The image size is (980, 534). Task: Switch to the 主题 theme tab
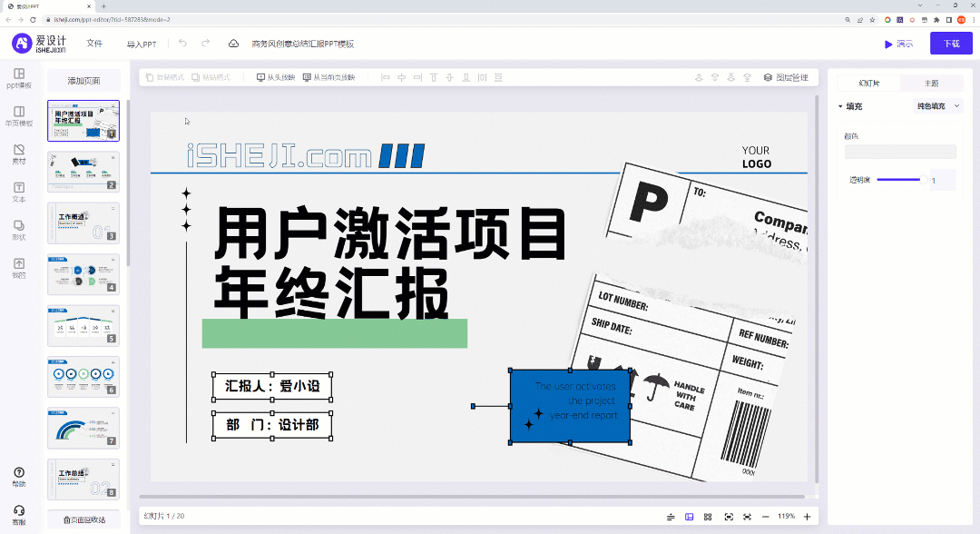click(931, 84)
